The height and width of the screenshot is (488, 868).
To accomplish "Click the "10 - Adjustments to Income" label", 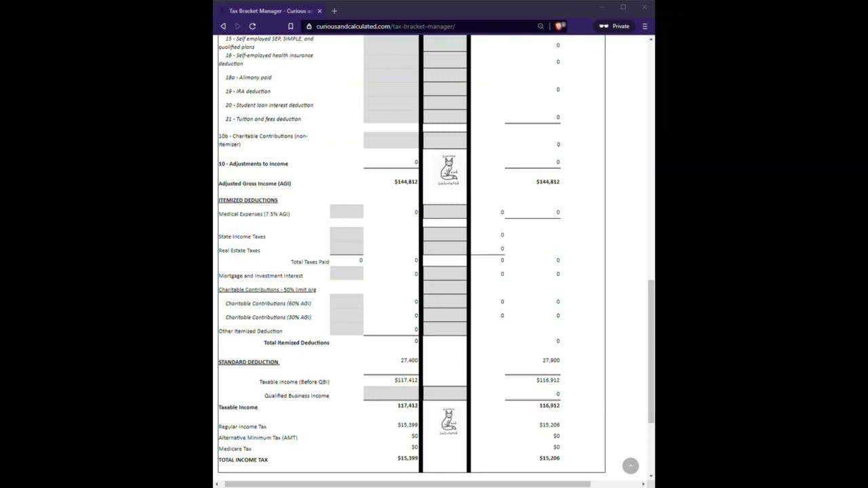I will pyautogui.click(x=253, y=164).
